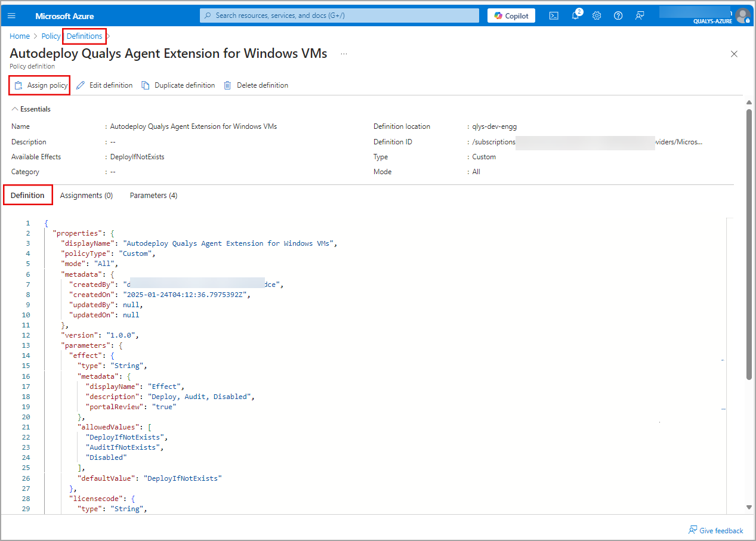Open the Azure portal hamburger menu

[11, 16]
